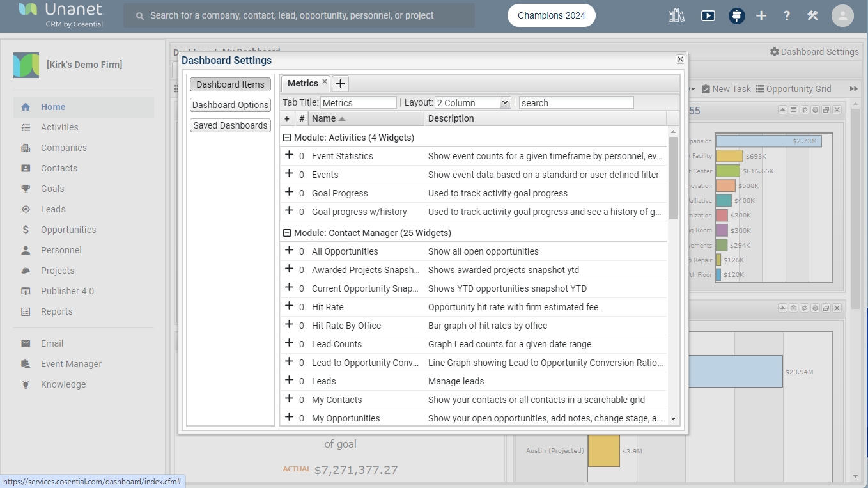The image size is (868, 488).
Task: Open the tools wrench icon in header
Action: [812, 15]
